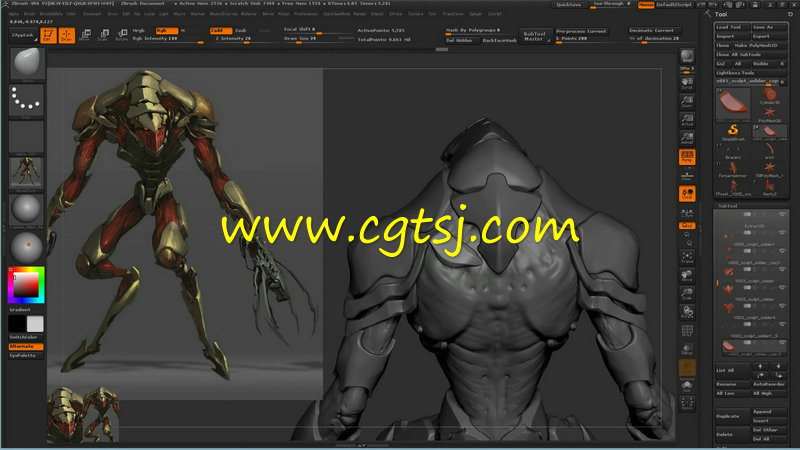Click the main color picker square

coord(26,285)
